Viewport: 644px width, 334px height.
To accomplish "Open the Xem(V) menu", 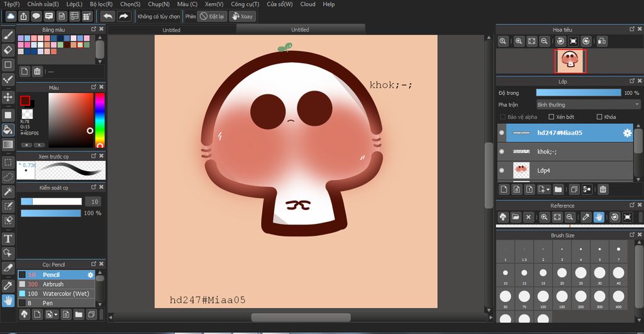I will click(214, 4).
